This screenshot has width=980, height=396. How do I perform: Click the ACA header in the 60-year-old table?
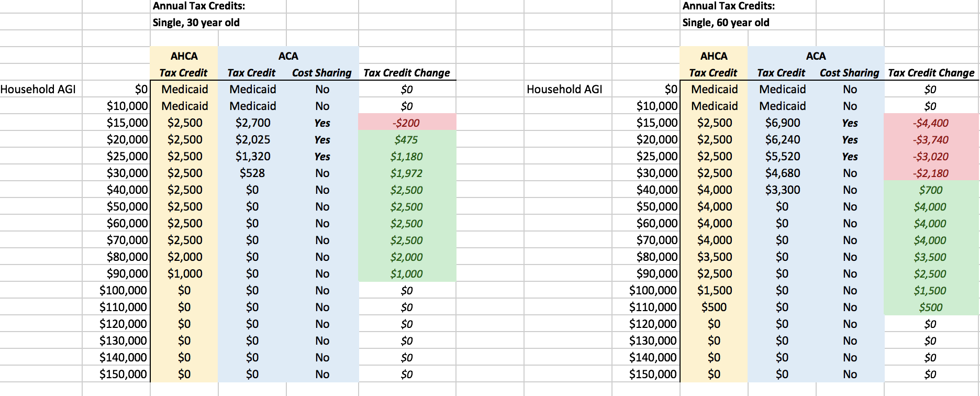[x=816, y=56]
